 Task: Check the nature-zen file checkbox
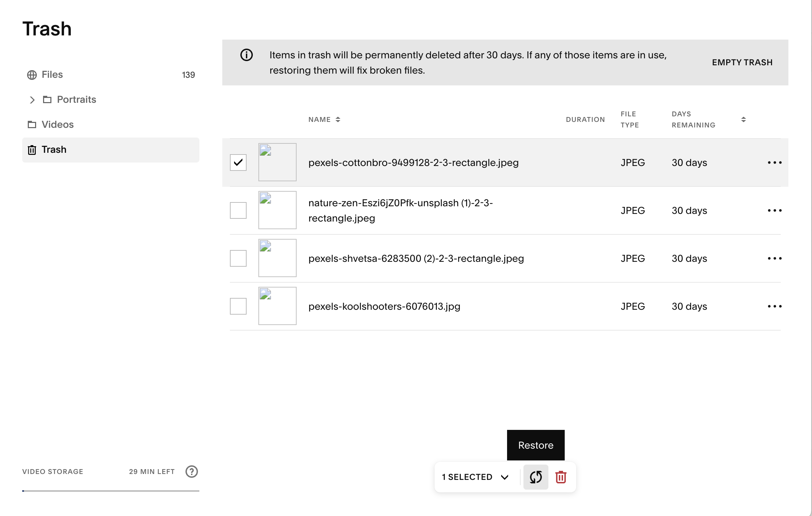(x=238, y=210)
